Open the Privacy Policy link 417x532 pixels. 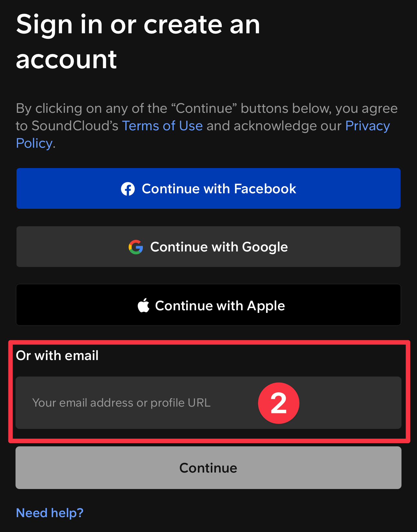(368, 126)
